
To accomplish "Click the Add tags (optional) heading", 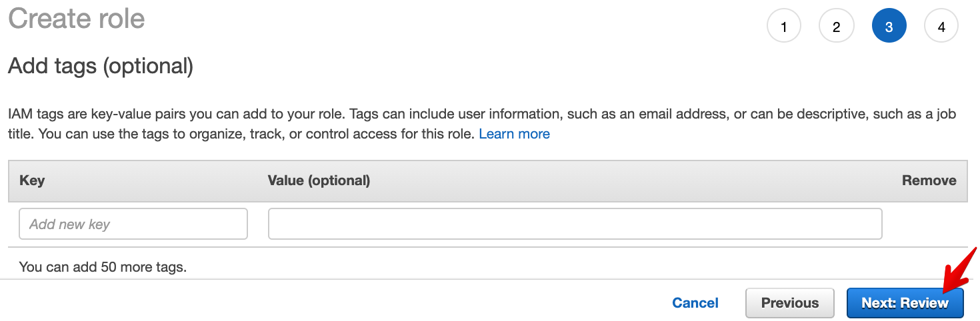I will 100,66.
